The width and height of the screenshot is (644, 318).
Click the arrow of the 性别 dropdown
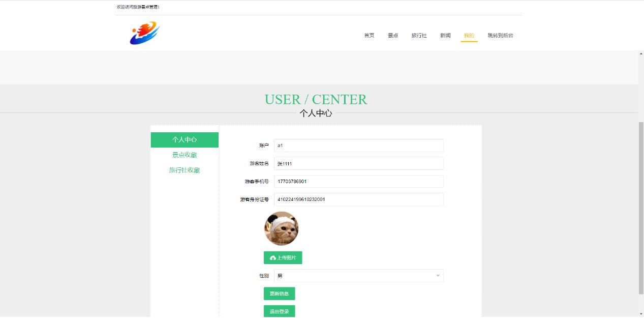pyautogui.click(x=438, y=276)
